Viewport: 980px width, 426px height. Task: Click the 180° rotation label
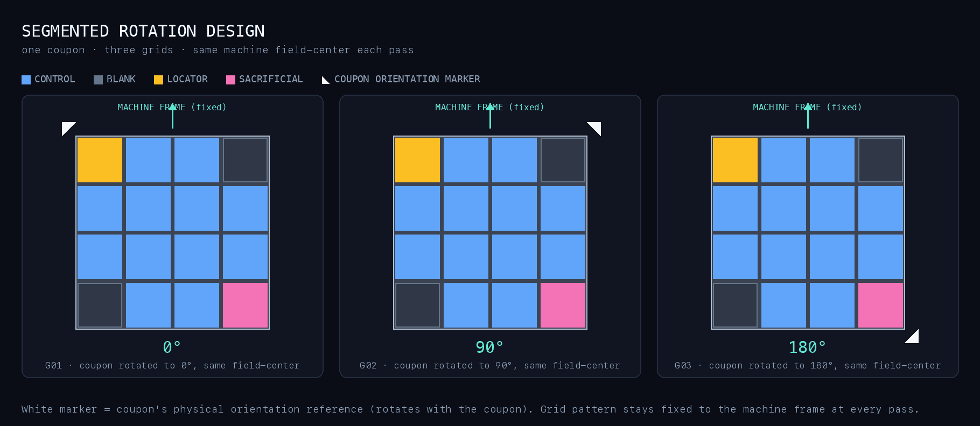807,347
